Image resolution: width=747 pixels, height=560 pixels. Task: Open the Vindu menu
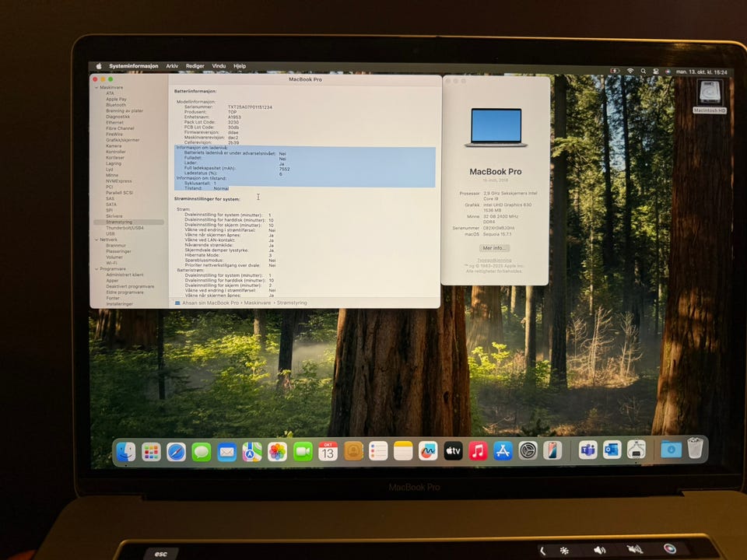219,66
